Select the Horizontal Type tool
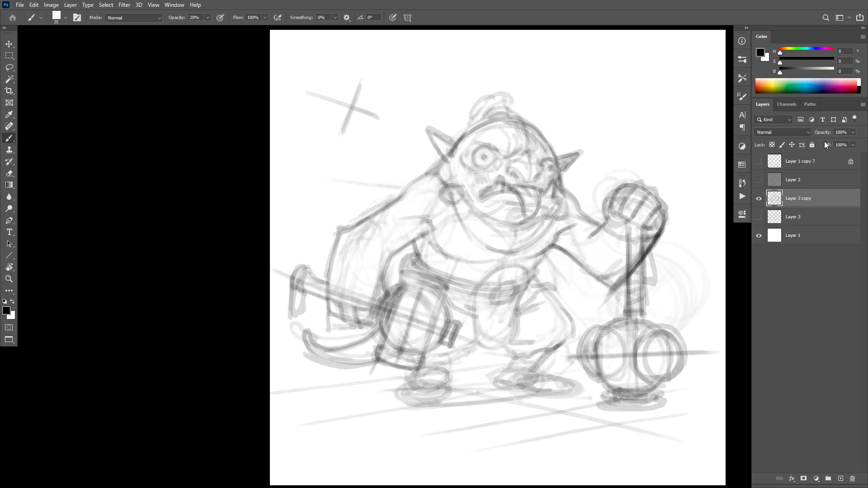Image resolution: width=868 pixels, height=488 pixels. pyautogui.click(x=9, y=232)
